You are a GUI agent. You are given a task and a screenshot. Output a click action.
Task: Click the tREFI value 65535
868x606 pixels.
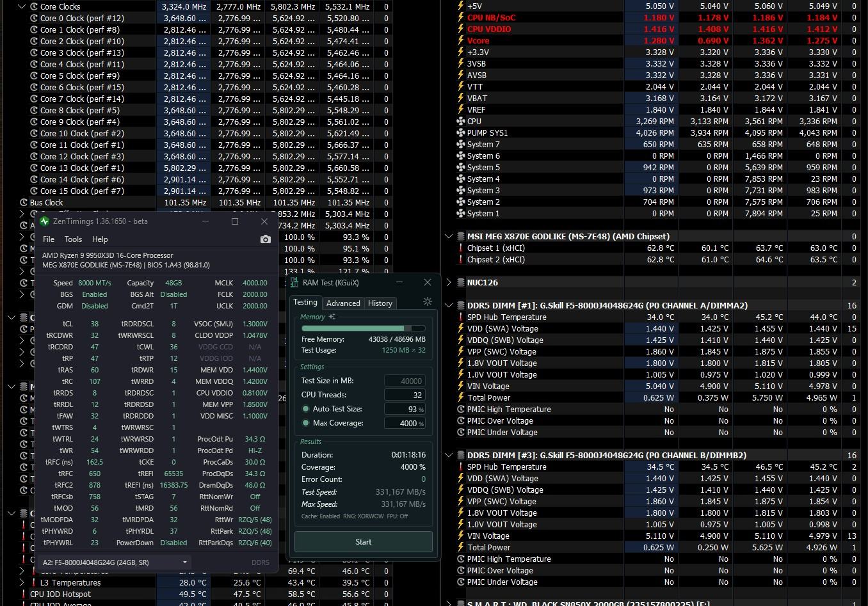point(173,474)
